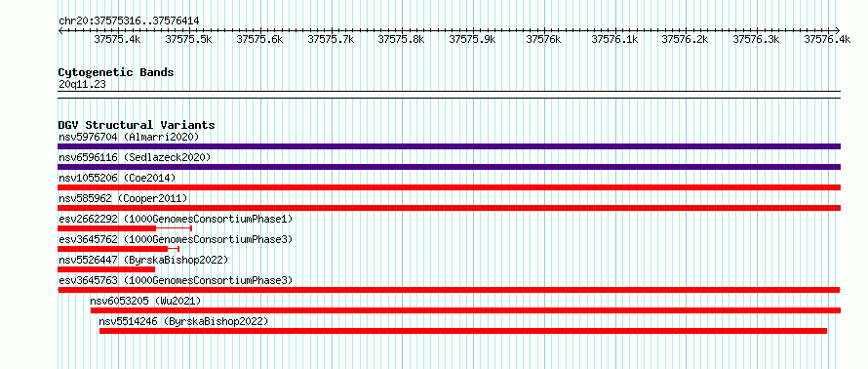Click the nsv1055206 (Coe2014) label

coord(117,178)
